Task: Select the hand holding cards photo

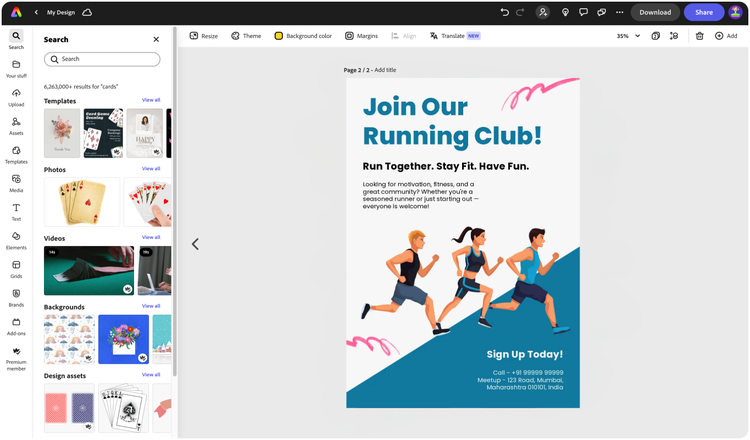Action: click(147, 202)
